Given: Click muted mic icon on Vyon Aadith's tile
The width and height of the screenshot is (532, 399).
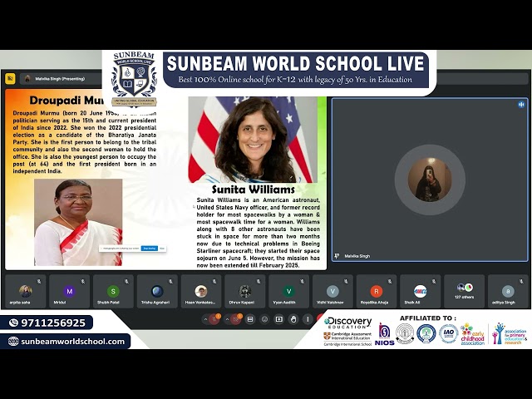Looking at the screenshot, I should 303,281.
